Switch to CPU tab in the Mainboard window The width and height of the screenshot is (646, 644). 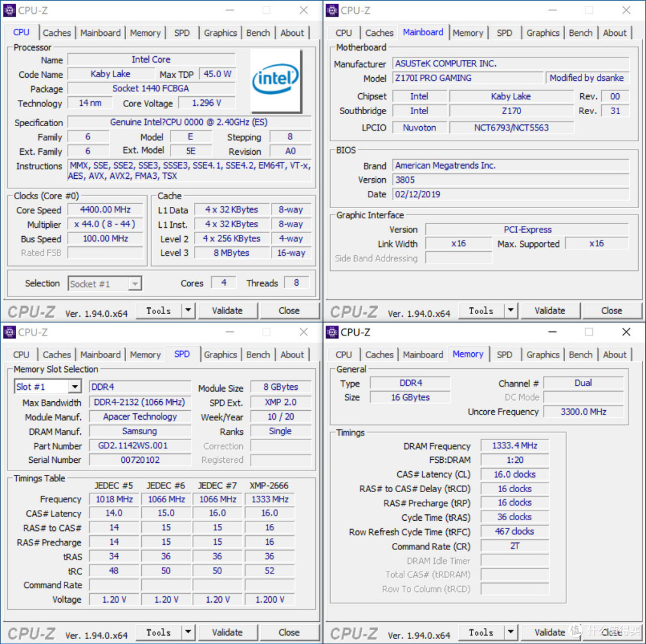pyautogui.click(x=343, y=33)
